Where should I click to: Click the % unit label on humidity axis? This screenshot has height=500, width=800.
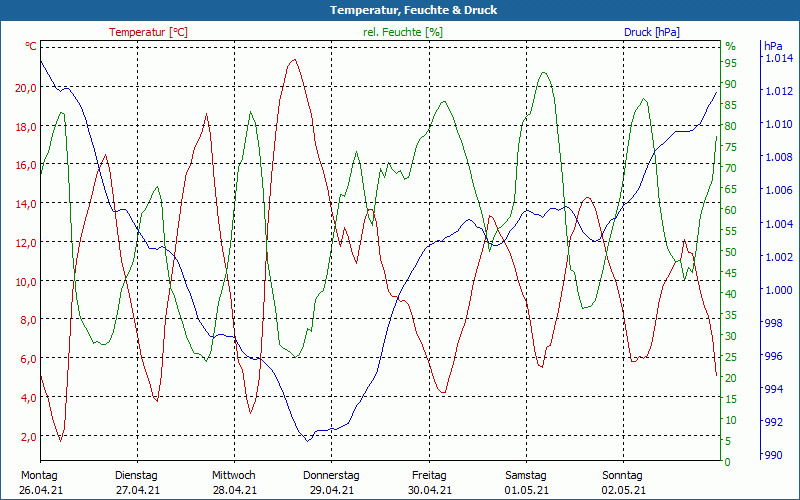(731, 46)
